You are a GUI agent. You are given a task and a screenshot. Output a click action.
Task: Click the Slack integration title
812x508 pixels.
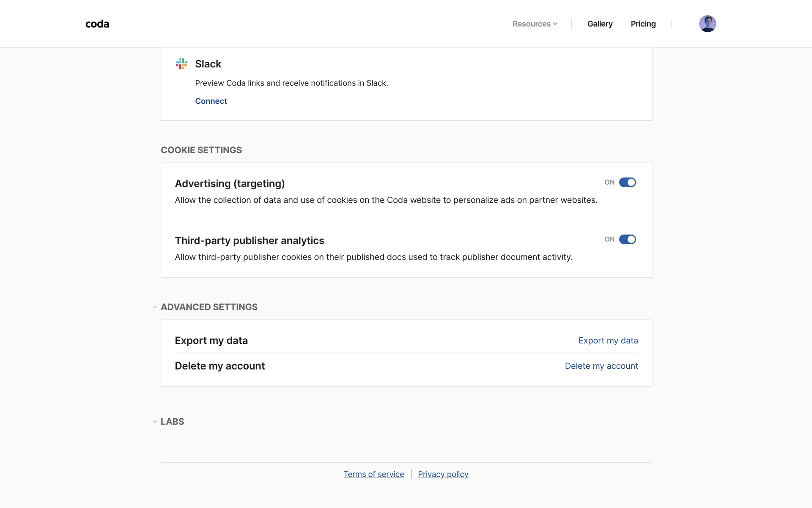[208, 64]
